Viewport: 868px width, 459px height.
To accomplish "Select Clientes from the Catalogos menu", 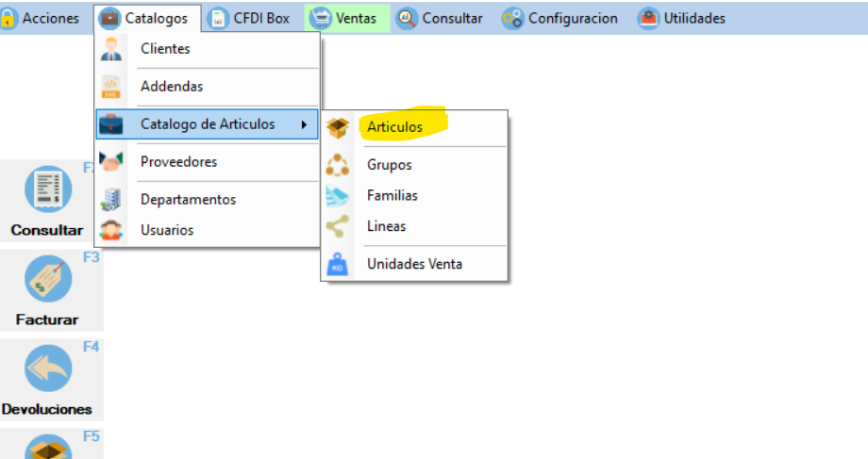I will coord(208,49).
